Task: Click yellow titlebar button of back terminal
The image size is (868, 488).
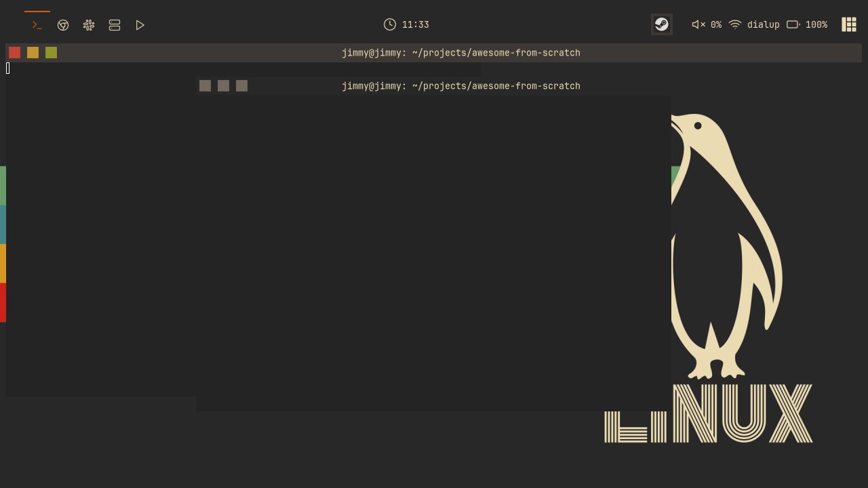Action: pyautogui.click(x=33, y=53)
